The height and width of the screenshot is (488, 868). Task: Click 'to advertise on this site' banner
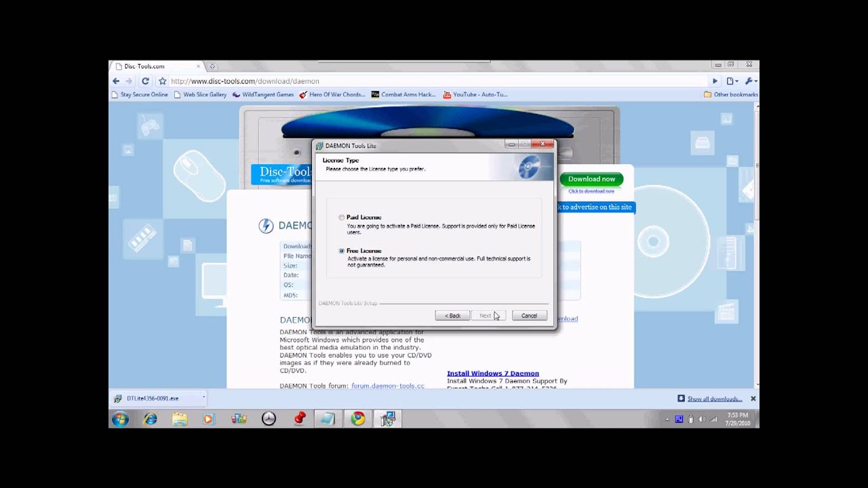595,207
